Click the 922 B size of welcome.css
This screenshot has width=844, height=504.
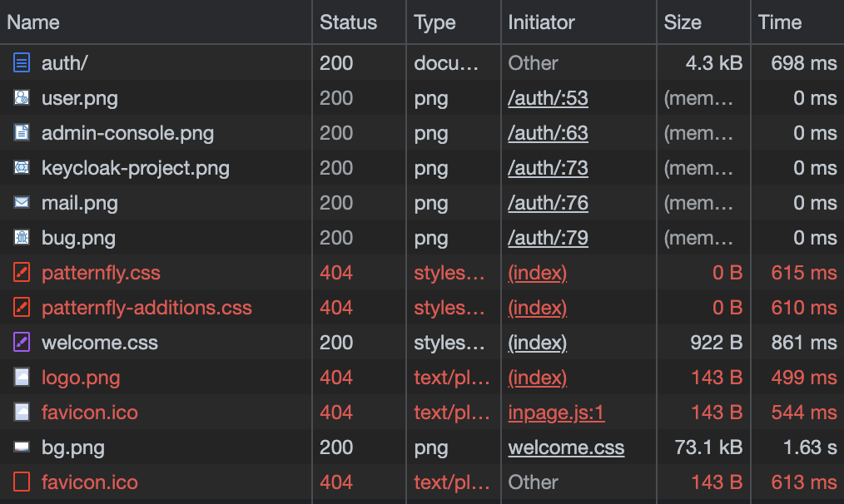[717, 343]
